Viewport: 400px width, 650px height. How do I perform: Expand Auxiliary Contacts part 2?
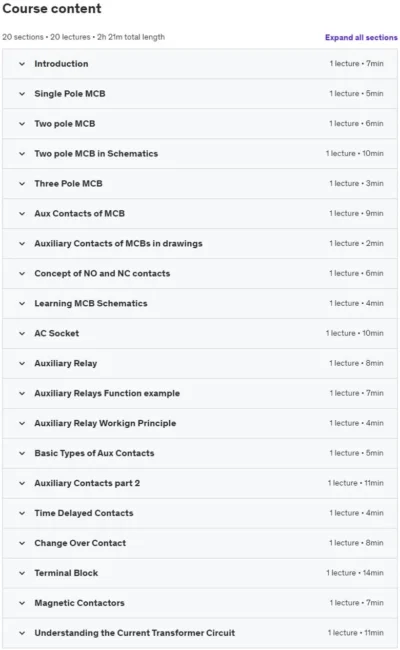pyautogui.click(x=200, y=483)
